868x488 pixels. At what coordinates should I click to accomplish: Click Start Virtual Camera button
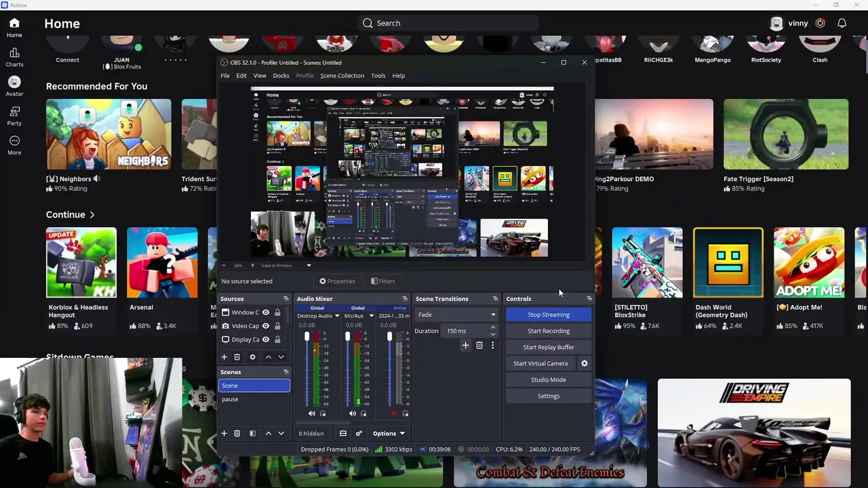click(x=540, y=363)
